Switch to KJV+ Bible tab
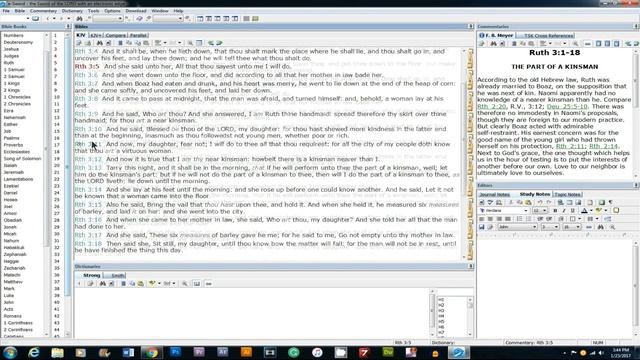This screenshot has height=360, width=640. click(x=96, y=35)
